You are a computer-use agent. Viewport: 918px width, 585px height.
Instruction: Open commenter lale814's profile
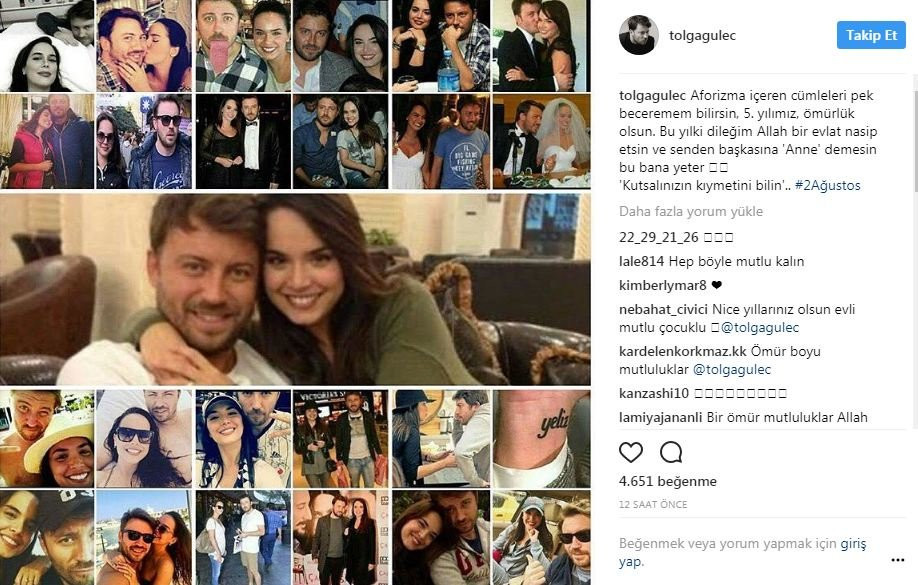[640, 260]
